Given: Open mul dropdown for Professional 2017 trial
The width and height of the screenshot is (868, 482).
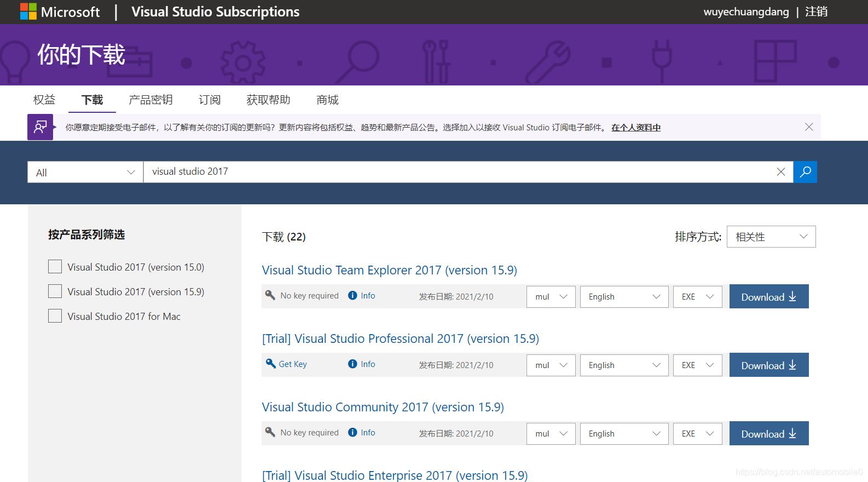Looking at the screenshot, I should 551,365.
